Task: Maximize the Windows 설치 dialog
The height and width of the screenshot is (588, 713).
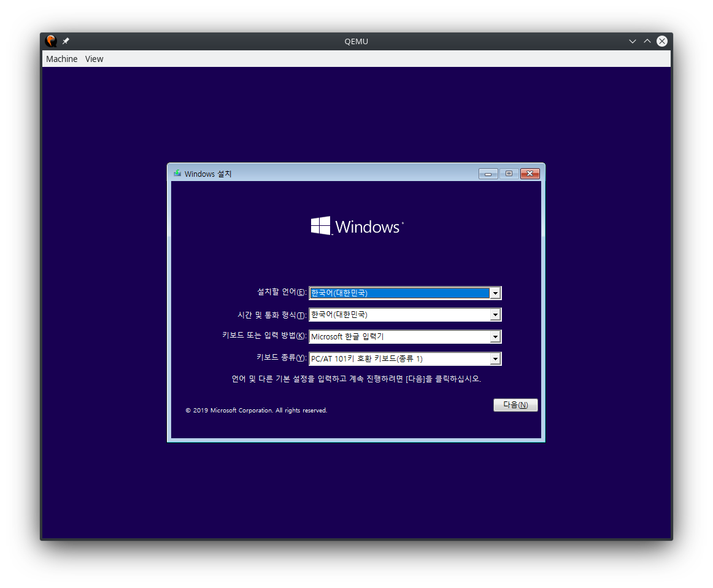Action: [509, 174]
